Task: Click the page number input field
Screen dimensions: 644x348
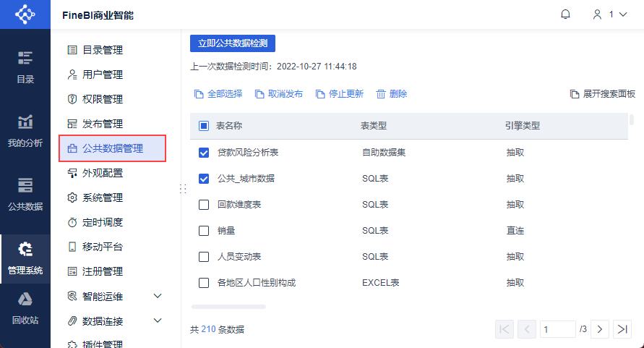Action: click(x=557, y=329)
